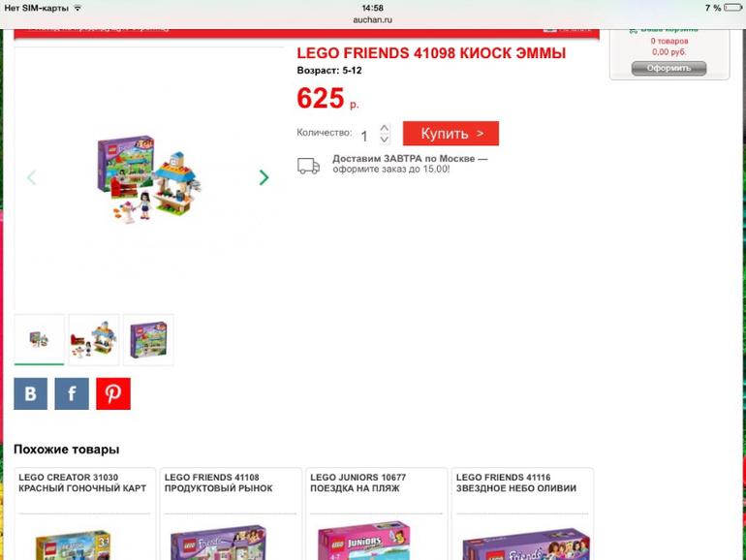The image size is (746, 560).
Task: Share product on Facebook icon
Action: click(x=72, y=393)
